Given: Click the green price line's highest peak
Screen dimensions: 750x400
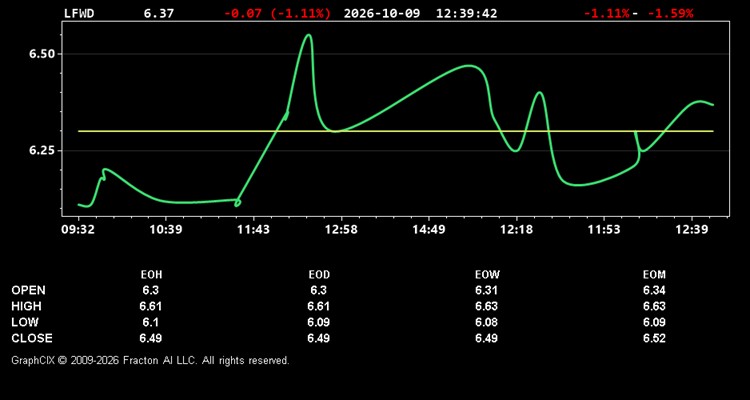Looking at the screenshot, I should [309, 35].
